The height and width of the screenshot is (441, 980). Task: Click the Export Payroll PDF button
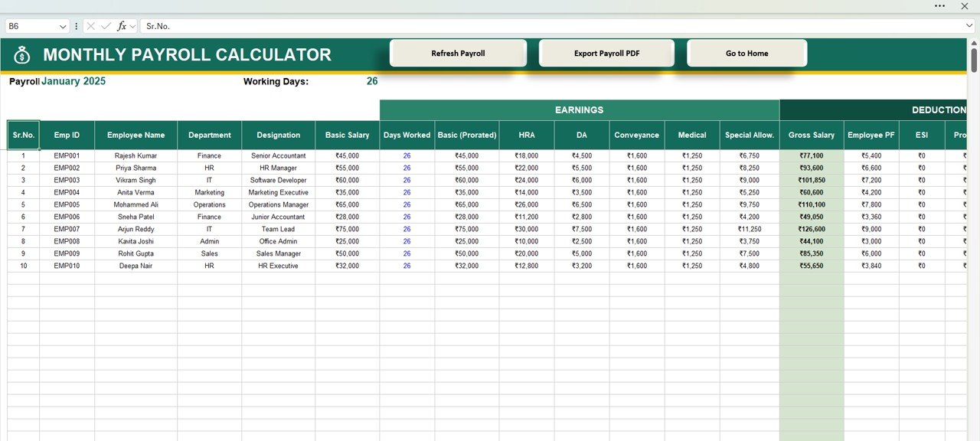606,54
